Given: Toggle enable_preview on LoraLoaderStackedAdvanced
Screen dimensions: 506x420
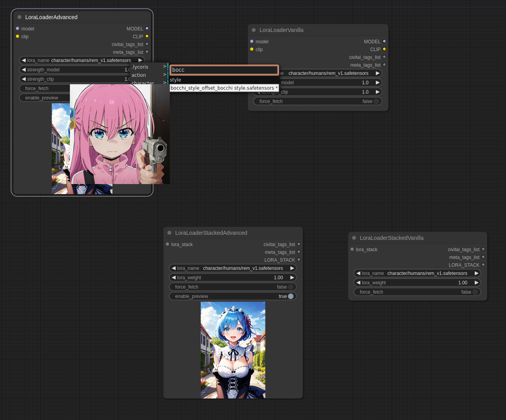Looking at the screenshot, I should pos(233,296).
